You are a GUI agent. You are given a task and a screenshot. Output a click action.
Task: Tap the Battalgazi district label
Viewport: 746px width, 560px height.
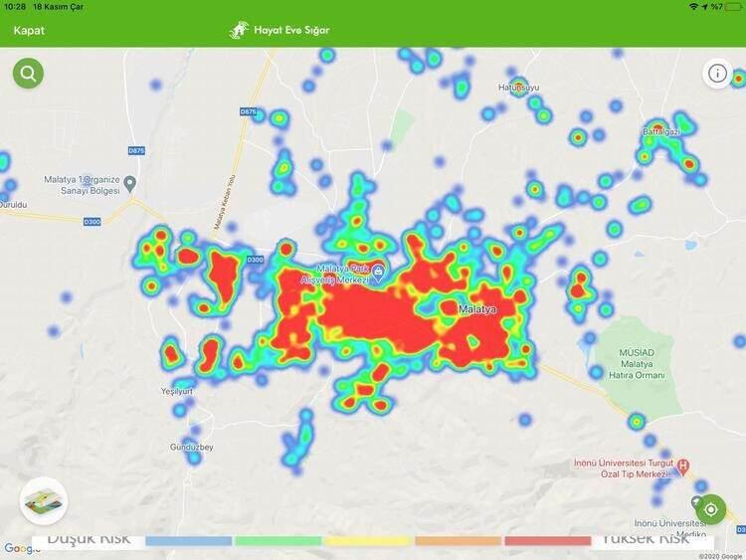659,131
